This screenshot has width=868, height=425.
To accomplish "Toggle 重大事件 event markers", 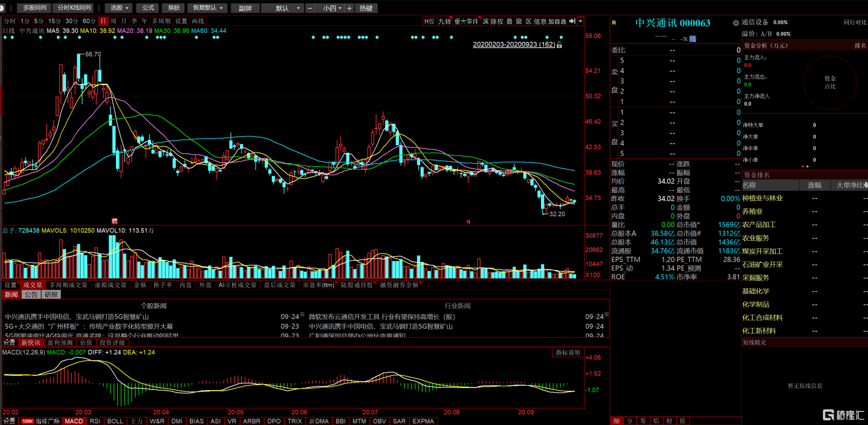I will coord(466,21).
